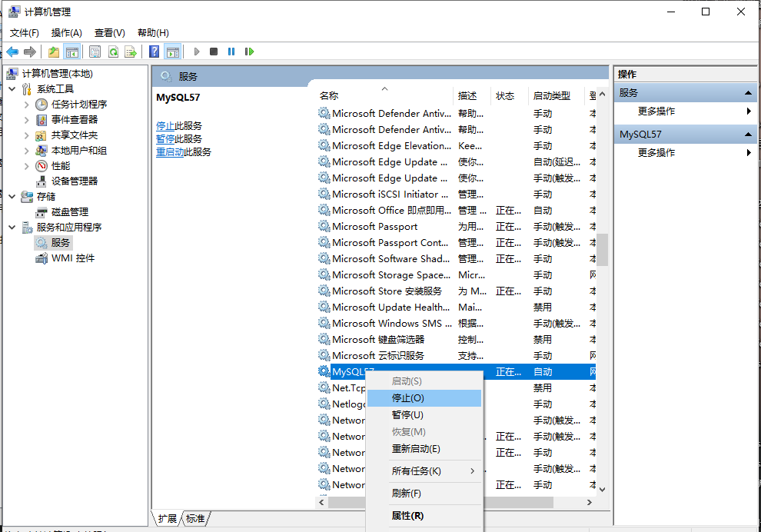Expand the 任务计划程序 node chevron
Viewport: 761px width, 532px height.
27,105
